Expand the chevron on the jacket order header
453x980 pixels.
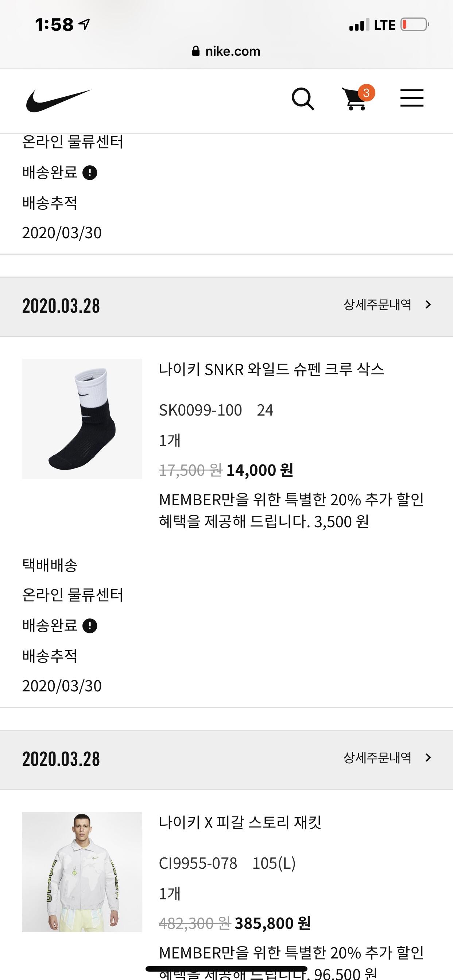click(428, 757)
